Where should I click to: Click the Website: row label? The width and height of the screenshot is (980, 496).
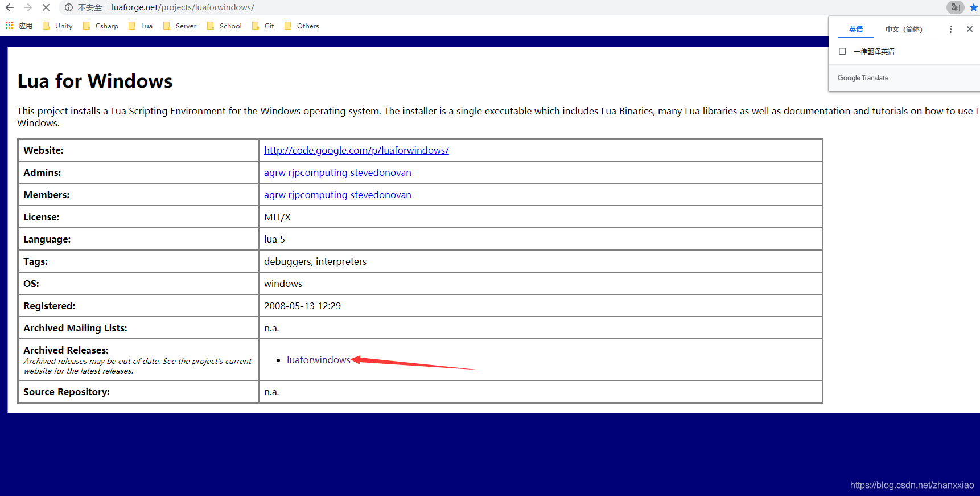click(43, 150)
